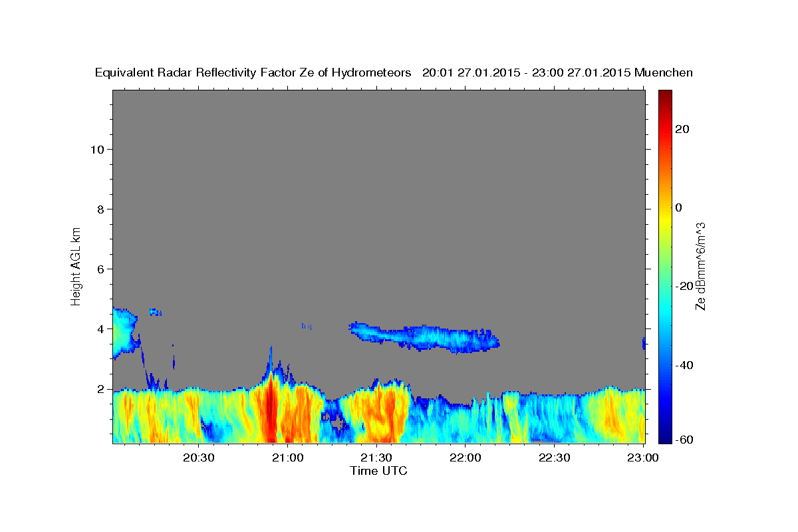Click the height tick label '4'
The height and width of the screenshot is (532, 798).
[100, 329]
